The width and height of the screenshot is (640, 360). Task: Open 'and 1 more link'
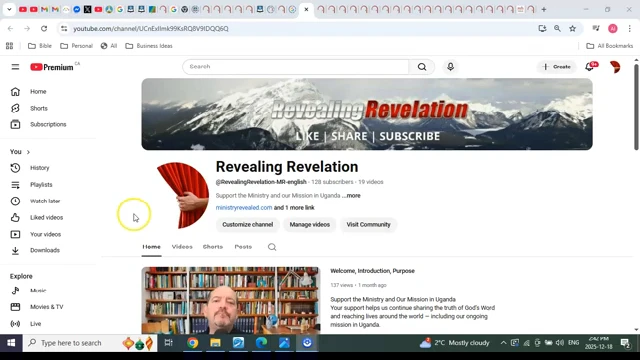(x=294, y=208)
